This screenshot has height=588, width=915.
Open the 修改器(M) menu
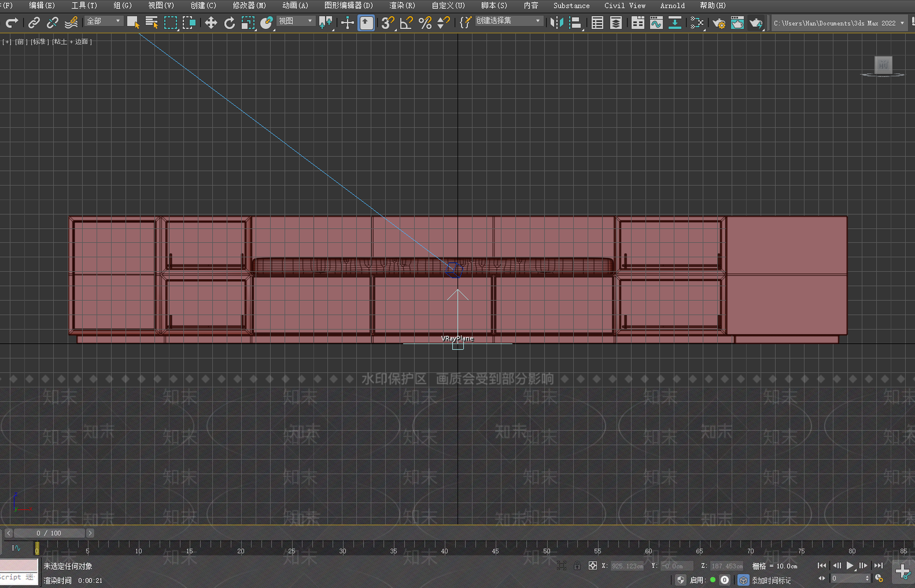(249, 5)
